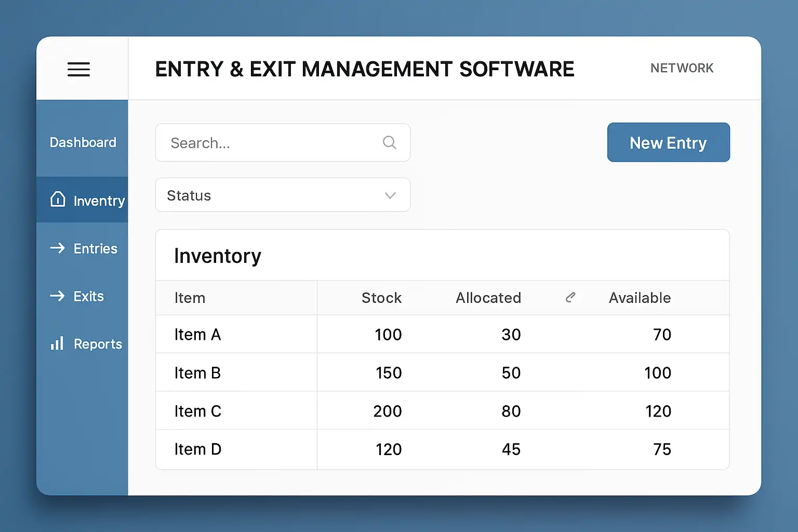Click Item D allocated value 45
The width and height of the screenshot is (798, 532).
[511, 449]
